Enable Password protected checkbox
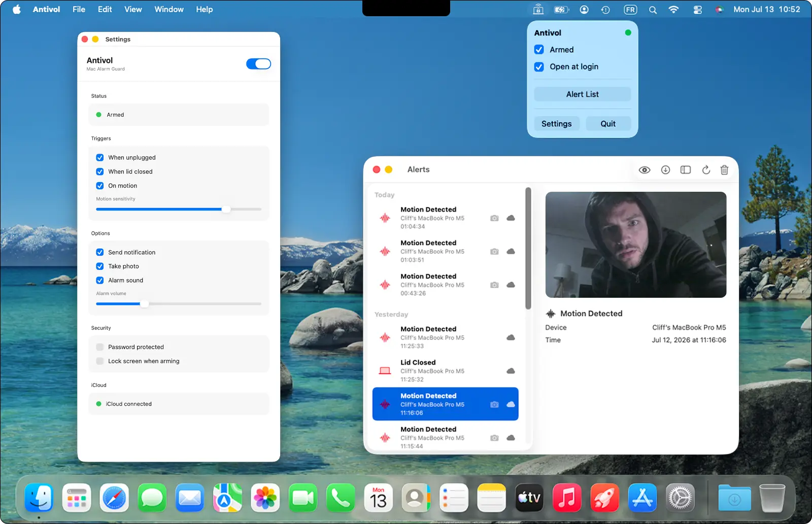This screenshot has height=524, width=812. [100, 347]
